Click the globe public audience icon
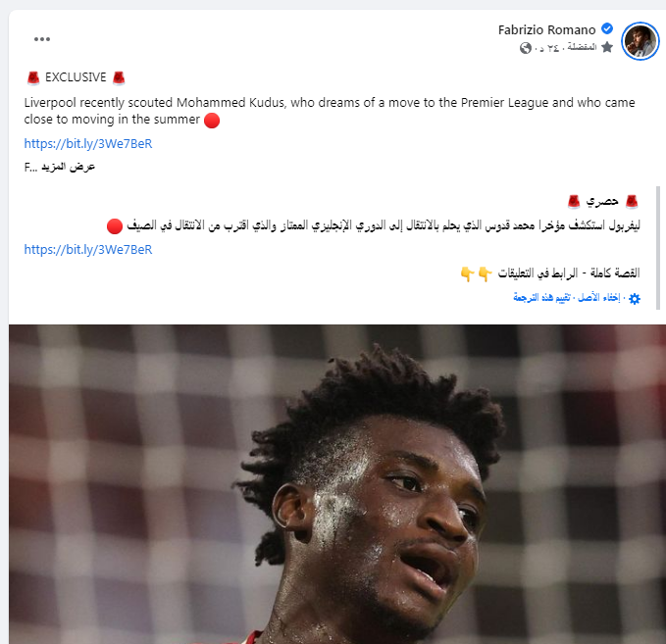This screenshot has height=644, width=666. tap(526, 48)
